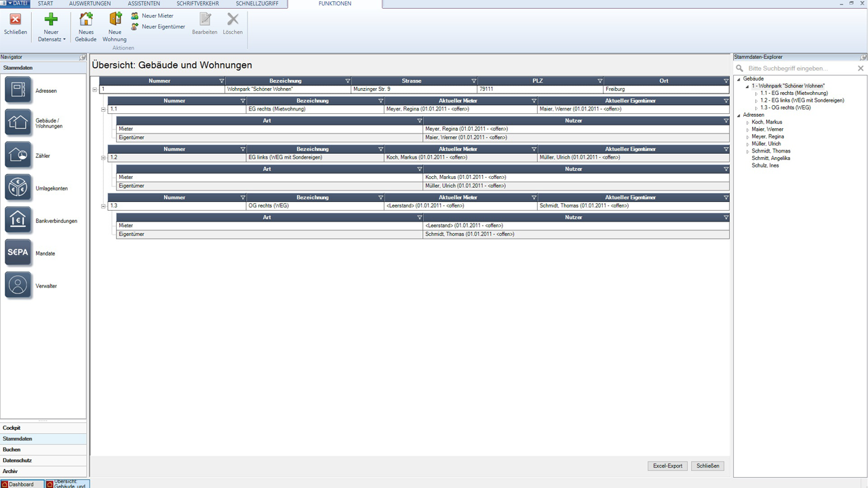868x488 pixels.
Task: Open Umlagekonten in the navigator
Action: [x=18, y=188]
